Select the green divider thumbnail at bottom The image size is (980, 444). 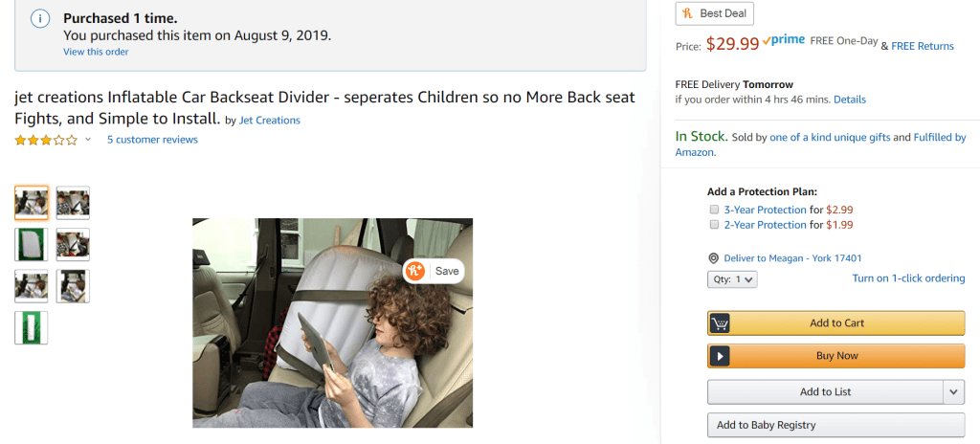pos(32,327)
